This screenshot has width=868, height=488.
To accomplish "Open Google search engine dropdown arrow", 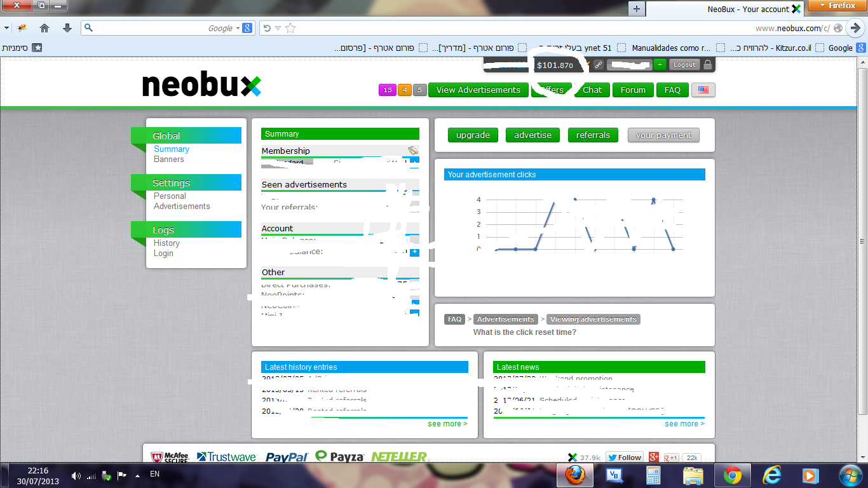I will click(x=238, y=28).
